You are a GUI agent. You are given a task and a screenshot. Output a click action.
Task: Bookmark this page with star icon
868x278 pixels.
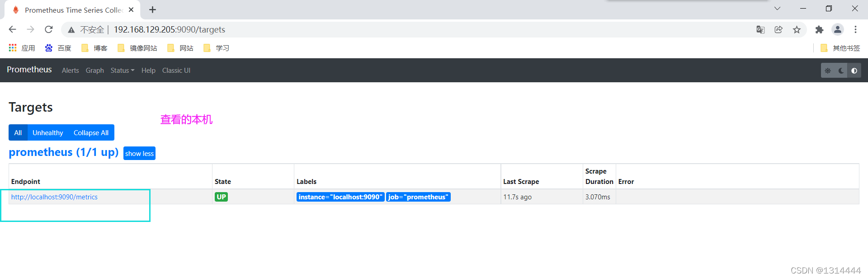point(797,29)
